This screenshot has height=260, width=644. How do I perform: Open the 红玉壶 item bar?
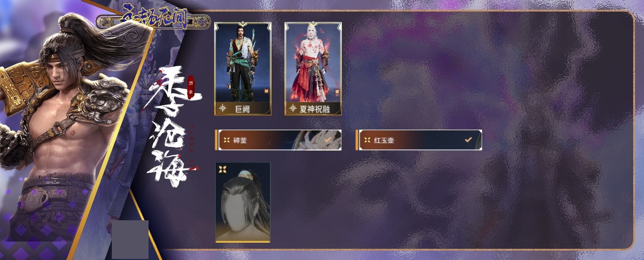click(x=419, y=140)
